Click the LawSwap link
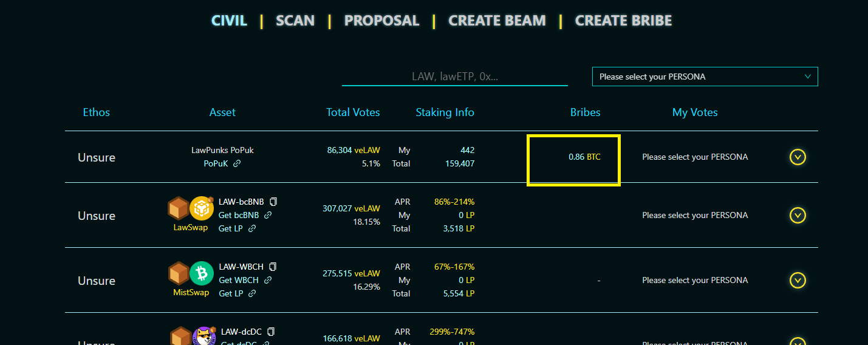868x345 pixels. point(191,228)
